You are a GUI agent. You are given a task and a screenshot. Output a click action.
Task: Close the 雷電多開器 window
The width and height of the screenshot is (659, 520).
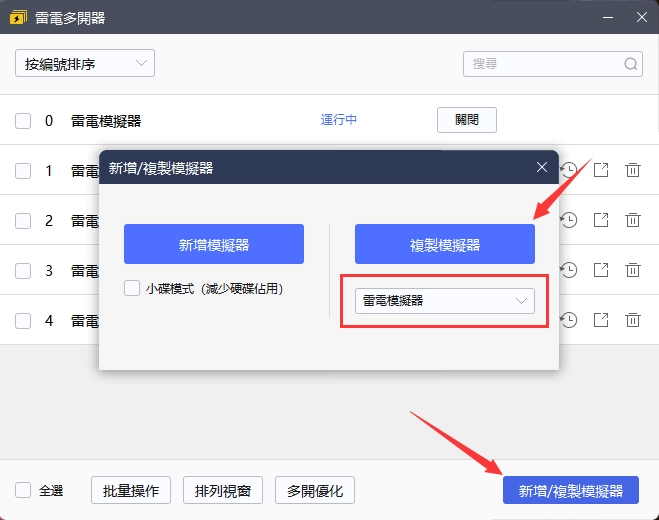(641, 17)
